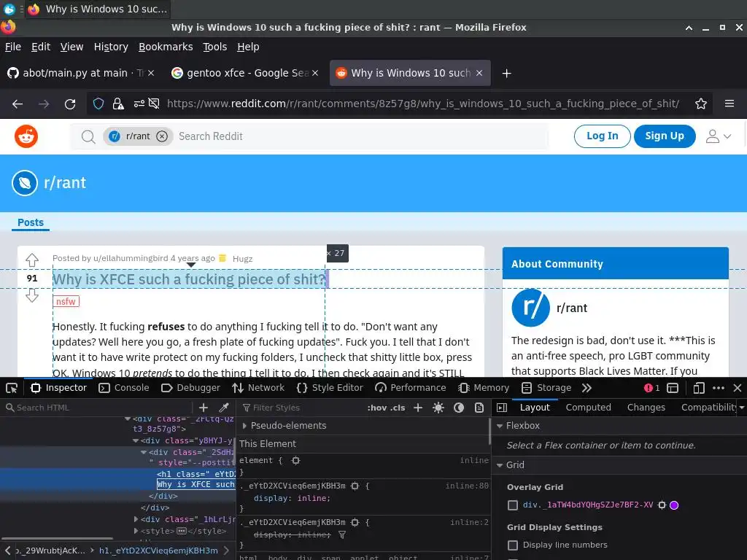The height and width of the screenshot is (560, 747).
Task: Show more DevTools tools chevron
Action: pyautogui.click(x=587, y=388)
